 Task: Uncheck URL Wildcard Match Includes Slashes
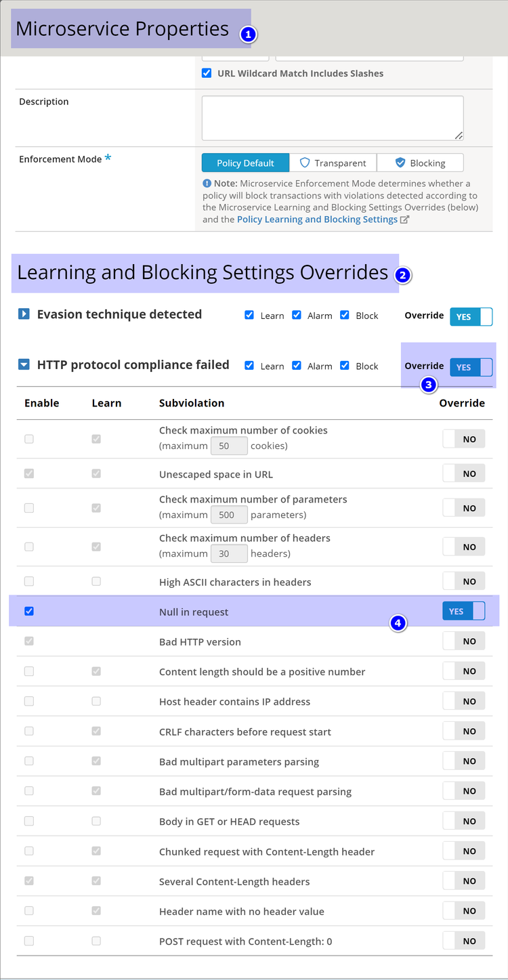[x=207, y=73]
